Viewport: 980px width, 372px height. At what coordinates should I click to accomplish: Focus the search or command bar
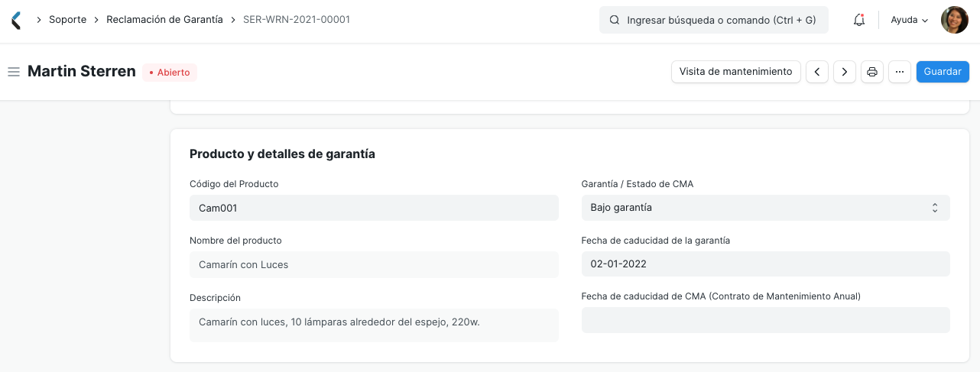[x=714, y=21]
